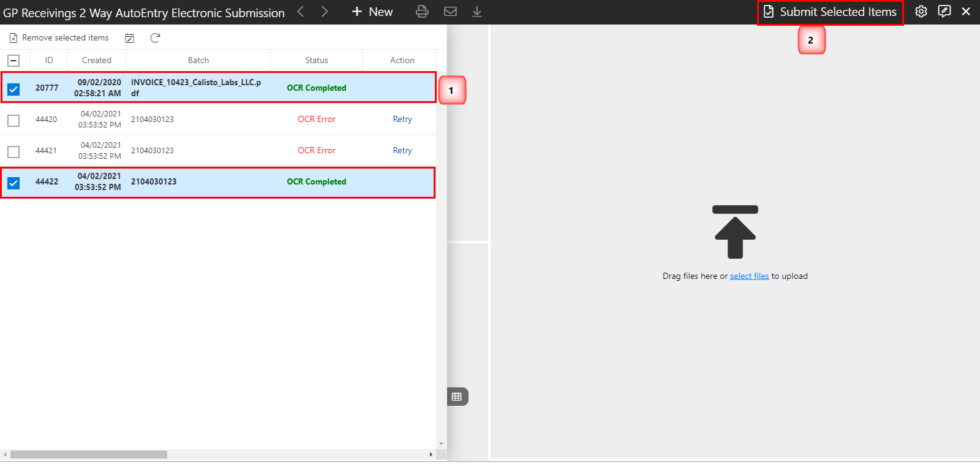This screenshot has height=464, width=980.
Task: Sort by Created column header
Action: pos(96,61)
